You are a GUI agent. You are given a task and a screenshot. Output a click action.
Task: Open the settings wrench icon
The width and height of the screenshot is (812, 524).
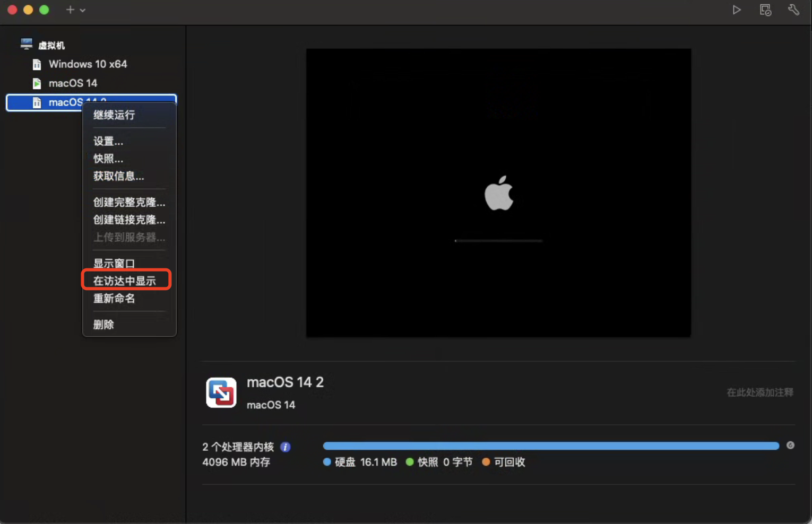(793, 10)
